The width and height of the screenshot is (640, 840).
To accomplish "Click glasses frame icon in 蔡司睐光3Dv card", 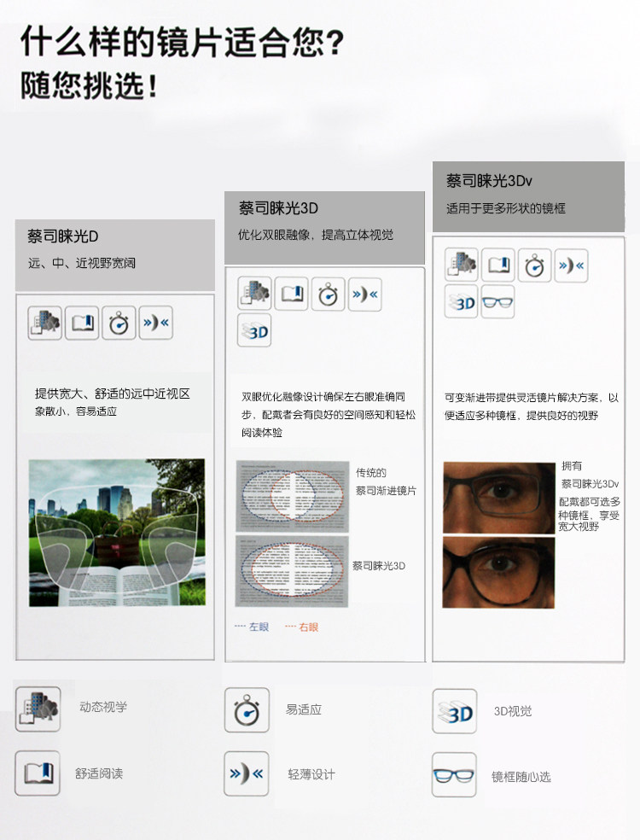I will click(x=498, y=301).
